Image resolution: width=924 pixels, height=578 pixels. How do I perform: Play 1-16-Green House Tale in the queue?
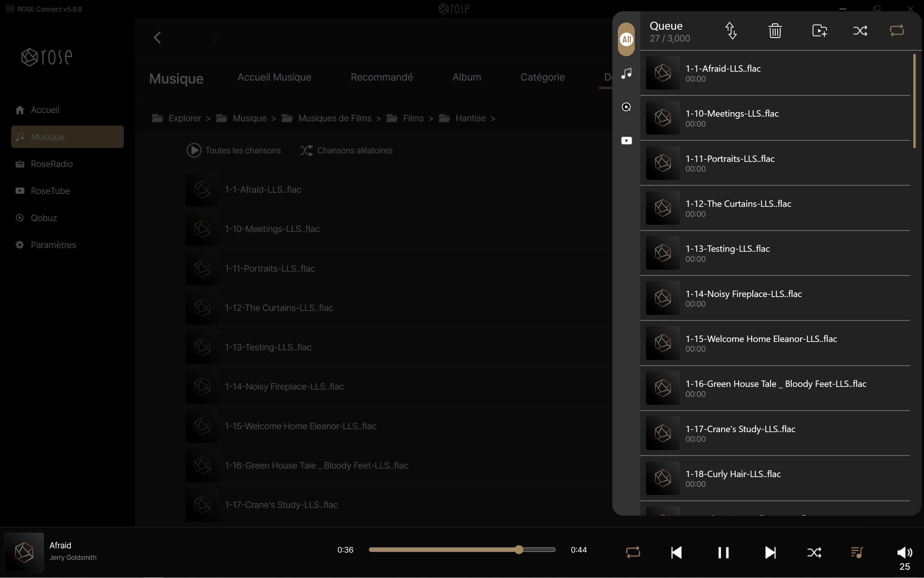pos(775,388)
